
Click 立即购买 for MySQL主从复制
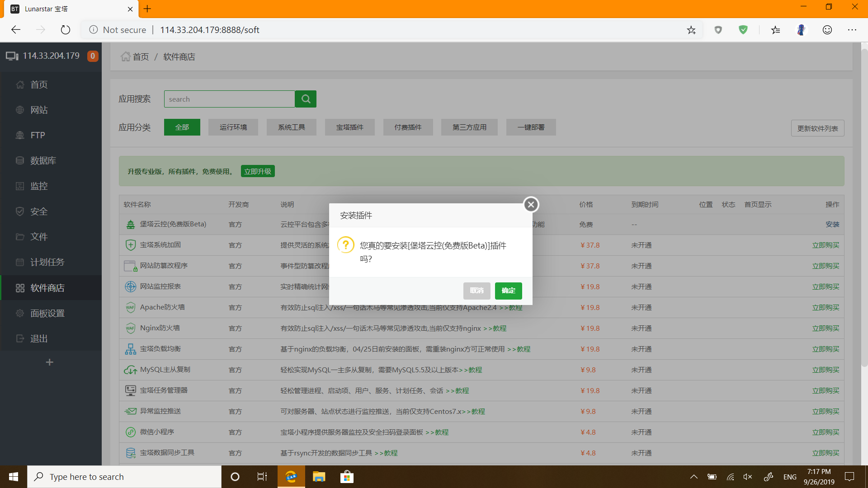click(826, 370)
